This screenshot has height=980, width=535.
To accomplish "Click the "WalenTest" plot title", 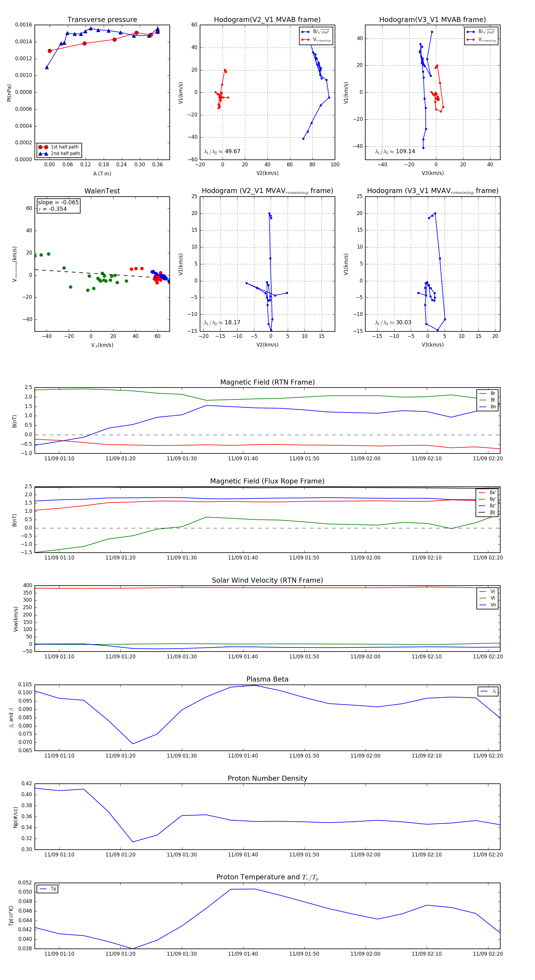I will tap(102, 191).
